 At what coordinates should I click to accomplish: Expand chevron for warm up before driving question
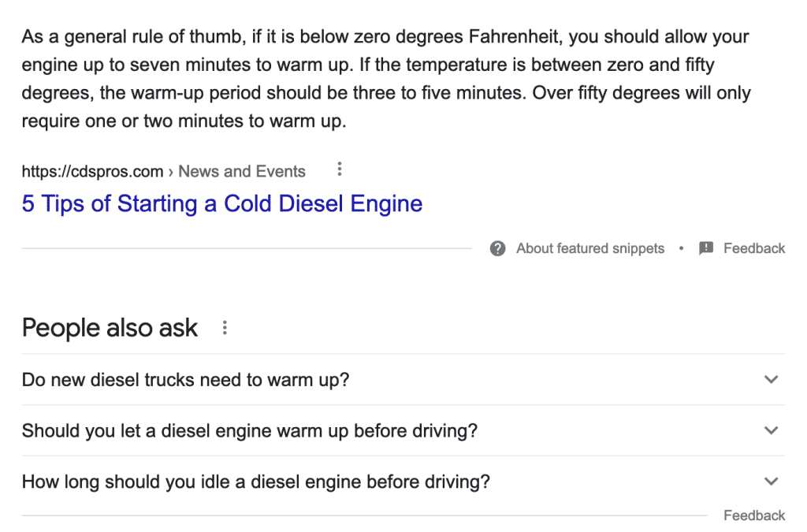[x=771, y=430]
